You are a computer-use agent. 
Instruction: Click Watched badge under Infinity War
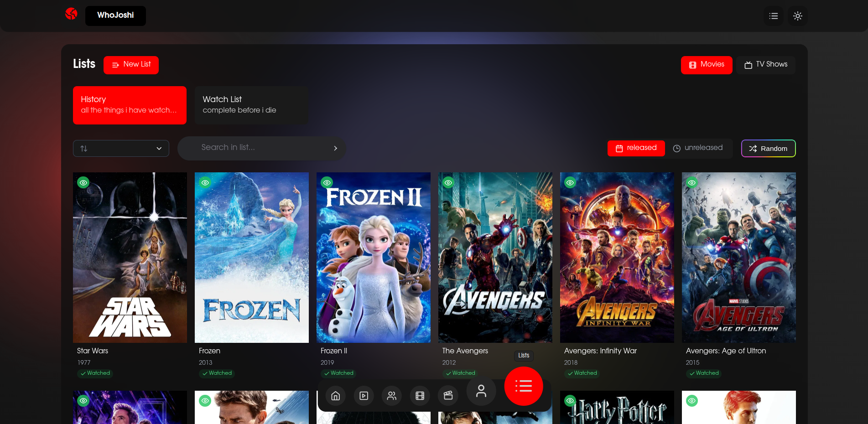pyautogui.click(x=582, y=373)
